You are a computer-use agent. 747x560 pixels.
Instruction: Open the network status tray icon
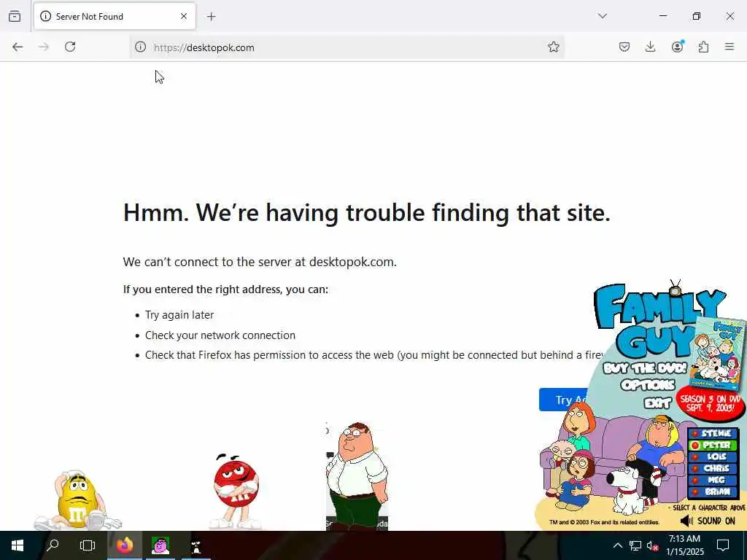pos(635,545)
